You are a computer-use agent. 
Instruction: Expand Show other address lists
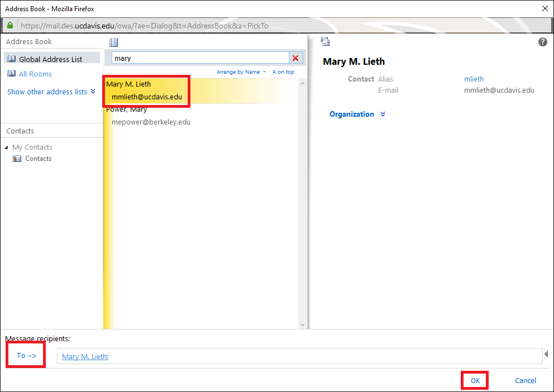pos(51,92)
